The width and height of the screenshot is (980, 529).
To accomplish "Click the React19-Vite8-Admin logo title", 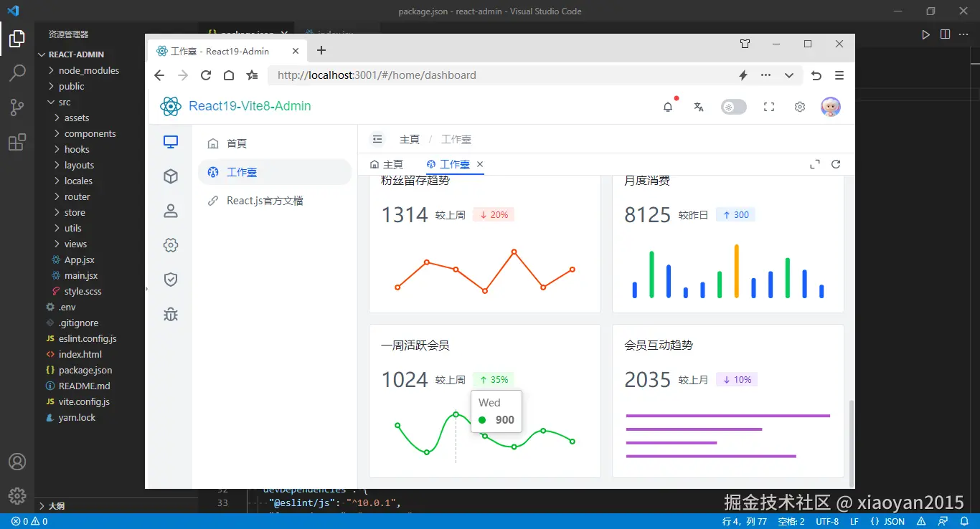I will pyautogui.click(x=250, y=106).
